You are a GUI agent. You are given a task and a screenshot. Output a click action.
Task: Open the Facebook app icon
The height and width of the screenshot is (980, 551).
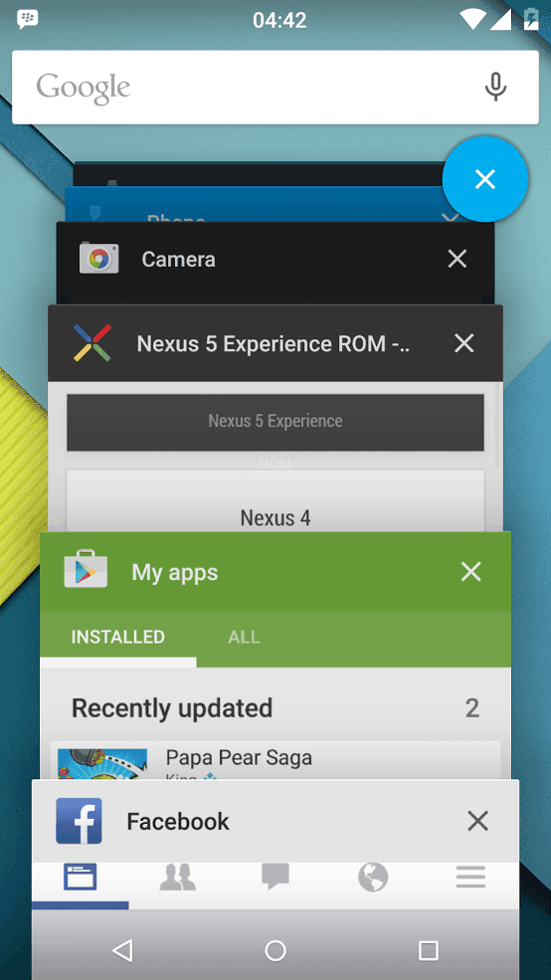(x=79, y=821)
